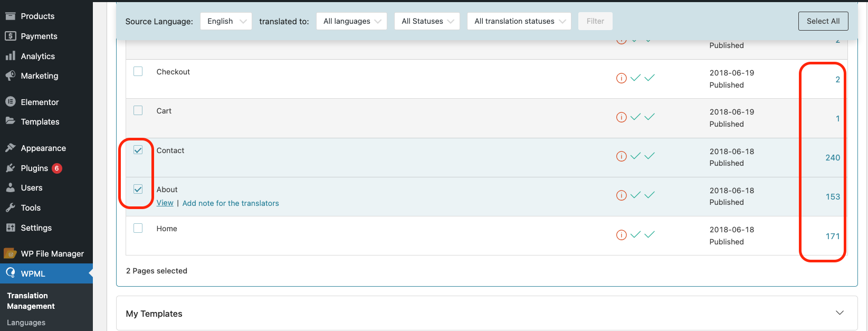The width and height of the screenshot is (868, 331).
Task: Uncheck the Contact page checkbox
Action: [x=138, y=150]
